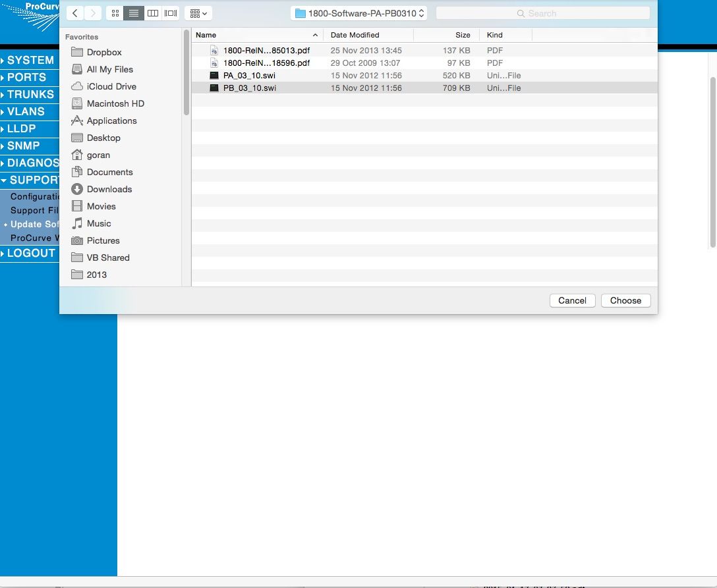Click LOGOUT in the ProCurve menu

pyautogui.click(x=30, y=253)
